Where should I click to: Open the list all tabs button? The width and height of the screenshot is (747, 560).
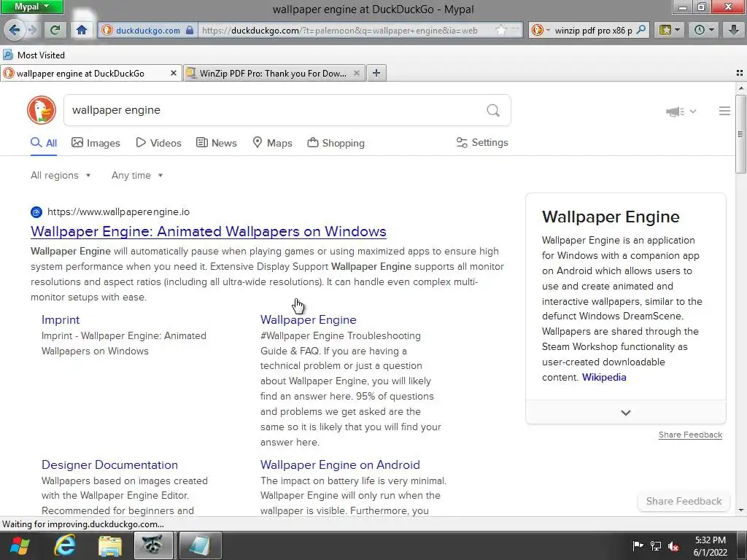coord(740,73)
